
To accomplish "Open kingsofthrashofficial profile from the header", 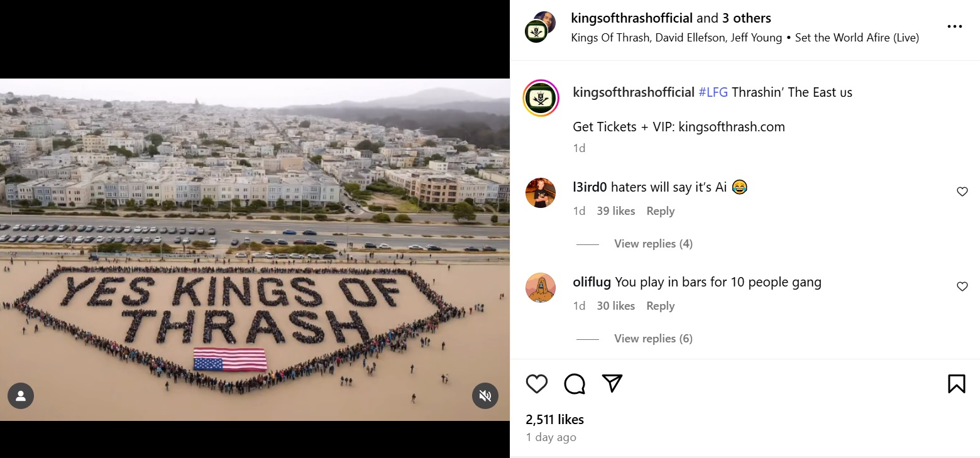I will 631,18.
